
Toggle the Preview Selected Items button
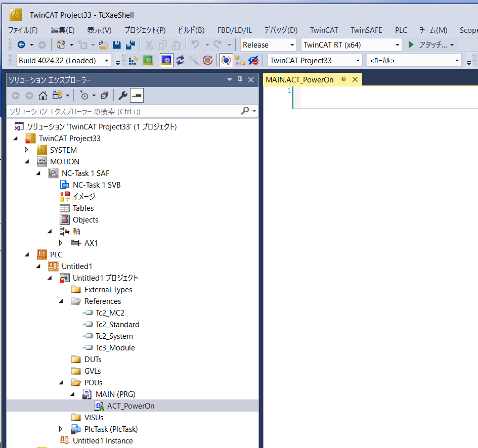pos(137,96)
